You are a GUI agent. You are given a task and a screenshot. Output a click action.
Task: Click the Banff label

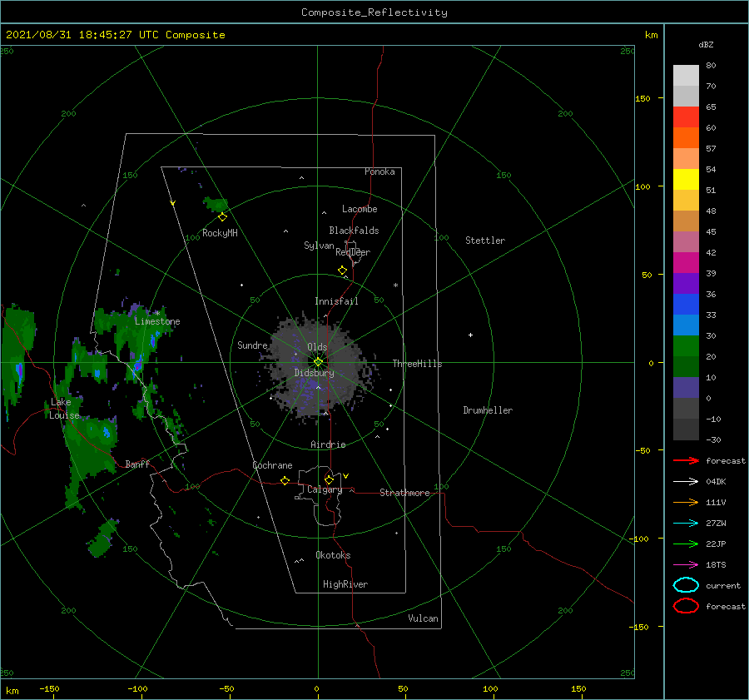click(x=137, y=464)
